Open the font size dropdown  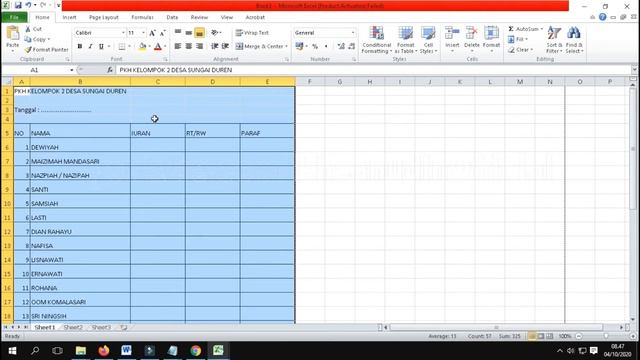coord(143,33)
